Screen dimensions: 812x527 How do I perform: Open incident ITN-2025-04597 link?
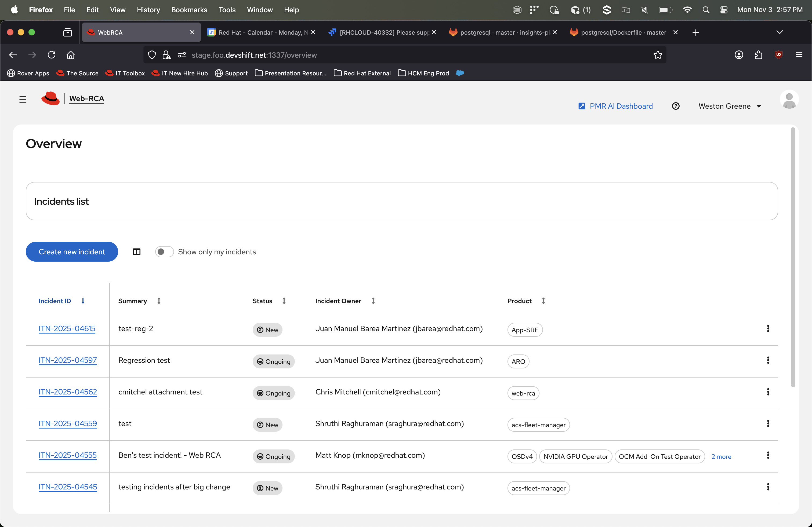click(x=68, y=360)
